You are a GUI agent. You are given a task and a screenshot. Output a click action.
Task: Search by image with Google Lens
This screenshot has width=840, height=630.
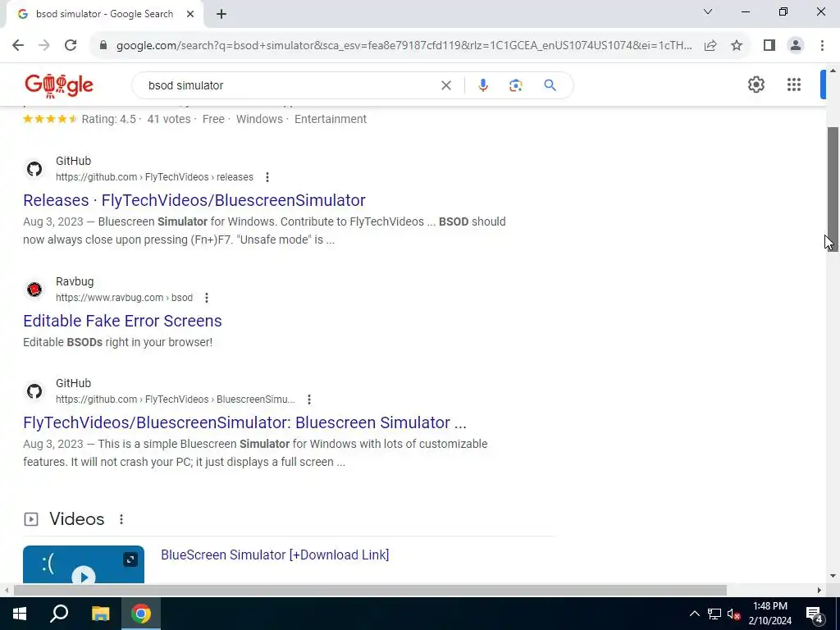click(515, 85)
